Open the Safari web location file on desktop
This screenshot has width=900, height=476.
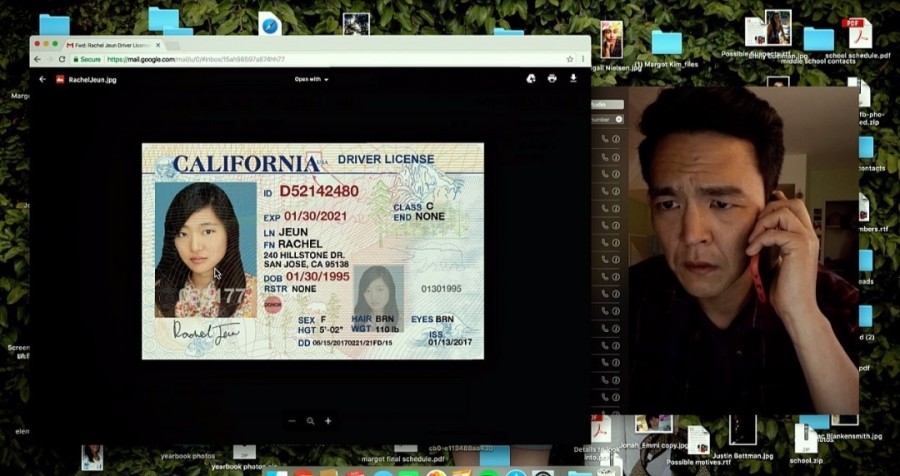point(270,25)
